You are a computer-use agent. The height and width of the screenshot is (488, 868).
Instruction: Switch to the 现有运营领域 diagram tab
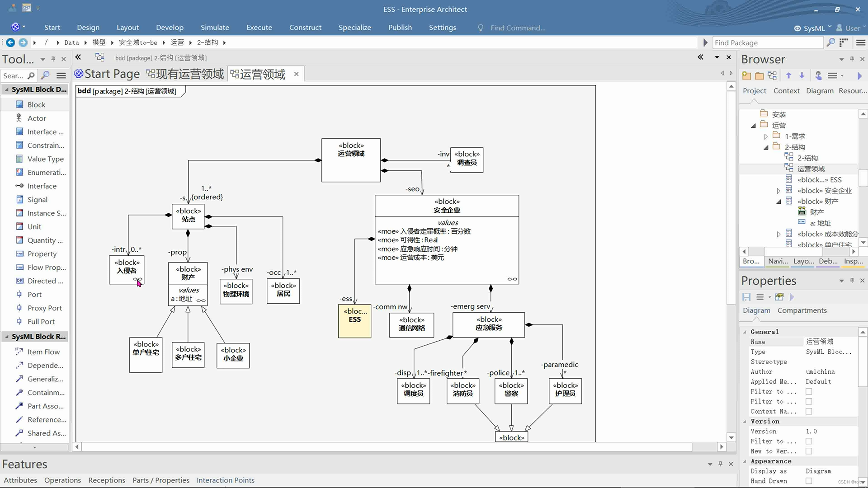(x=185, y=74)
